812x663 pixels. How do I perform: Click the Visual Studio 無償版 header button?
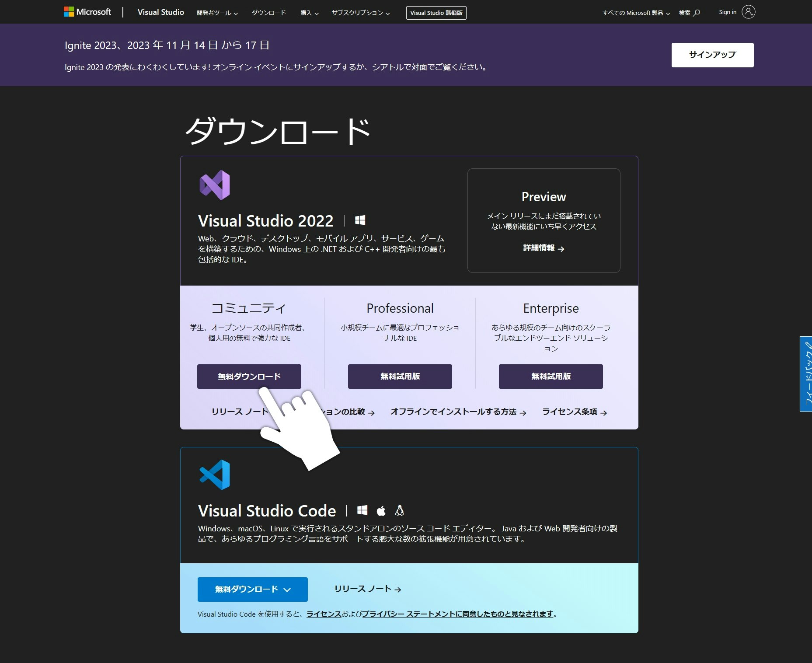click(436, 13)
